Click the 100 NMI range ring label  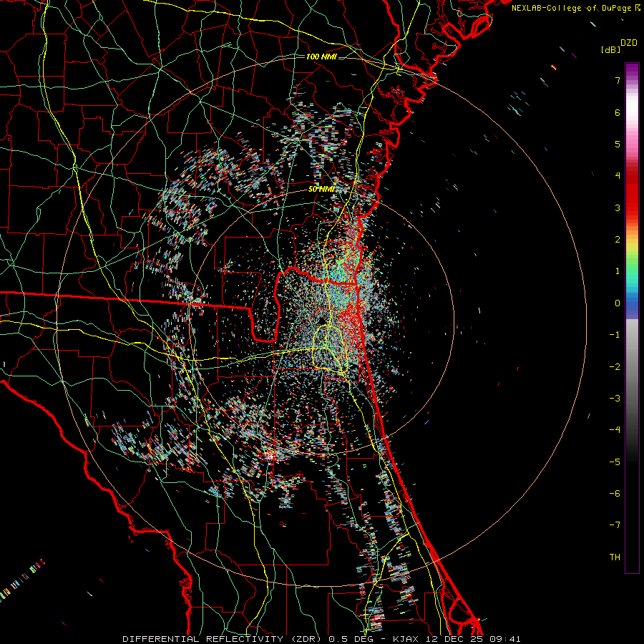(321, 57)
